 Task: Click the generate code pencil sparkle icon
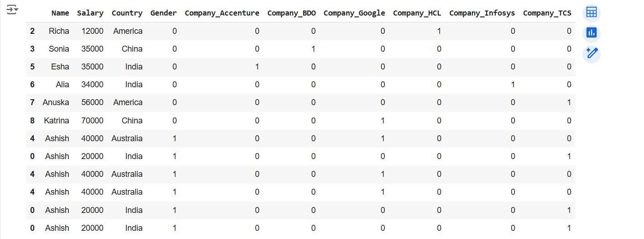pos(592,53)
